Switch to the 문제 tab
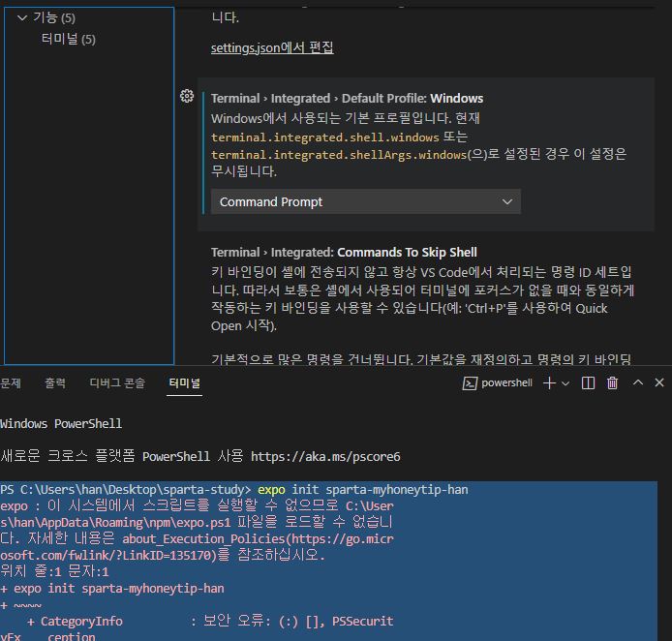The height and width of the screenshot is (641, 672). [x=11, y=383]
